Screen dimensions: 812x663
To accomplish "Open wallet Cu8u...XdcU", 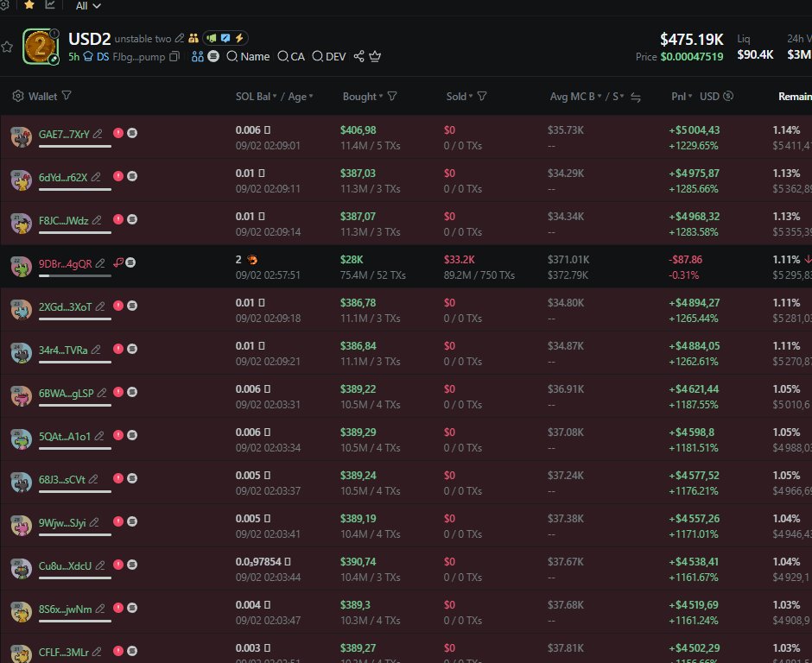I will [66, 565].
